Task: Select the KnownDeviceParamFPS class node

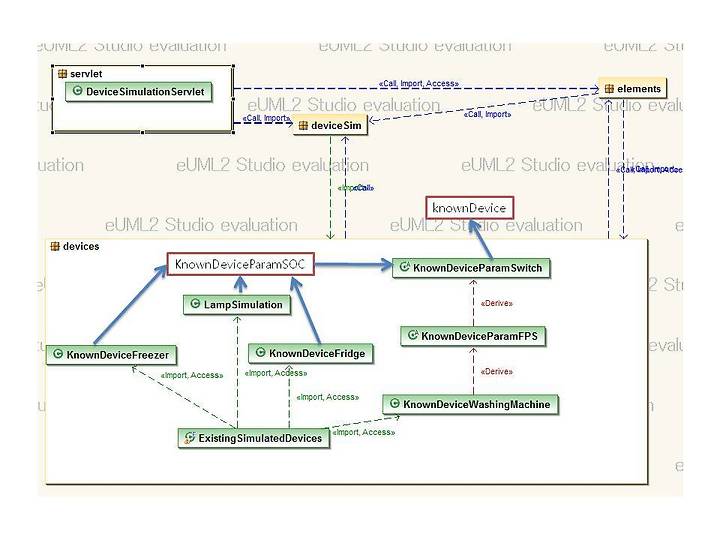Action: point(473,336)
